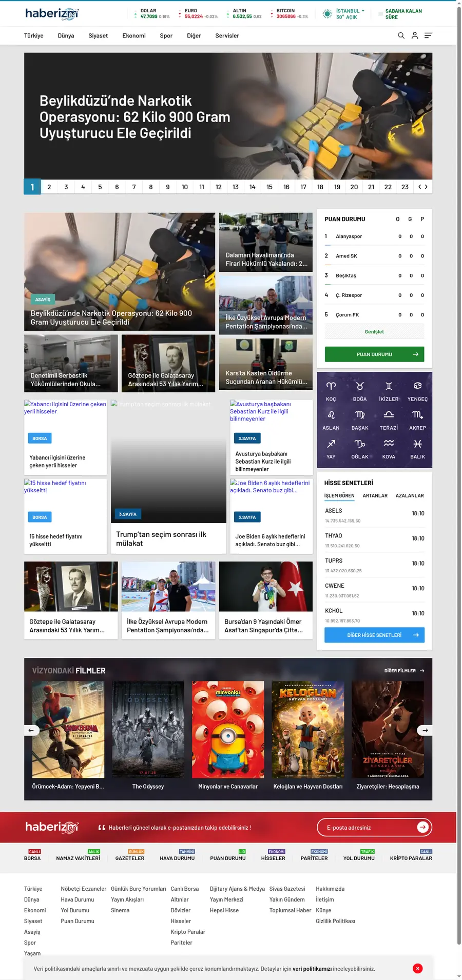Viewport: 462px width, 980px height.
Task: Open the Diğer Filmler link
Action: coord(405,671)
